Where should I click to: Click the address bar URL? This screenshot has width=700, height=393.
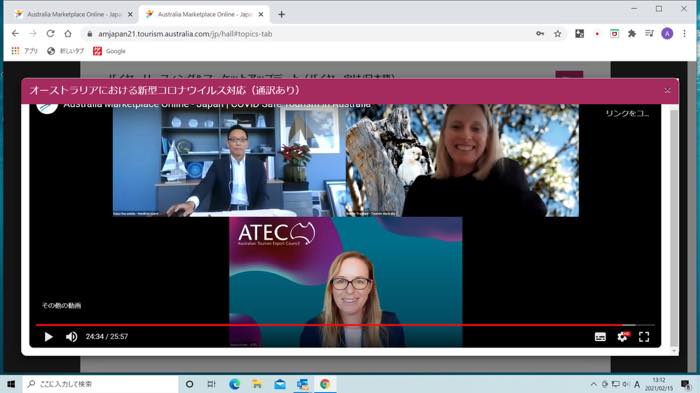click(x=185, y=34)
